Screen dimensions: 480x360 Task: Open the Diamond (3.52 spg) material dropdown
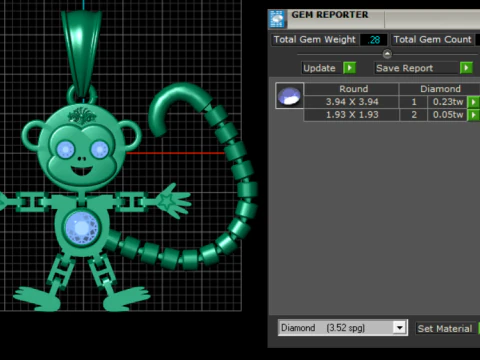tap(399, 328)
